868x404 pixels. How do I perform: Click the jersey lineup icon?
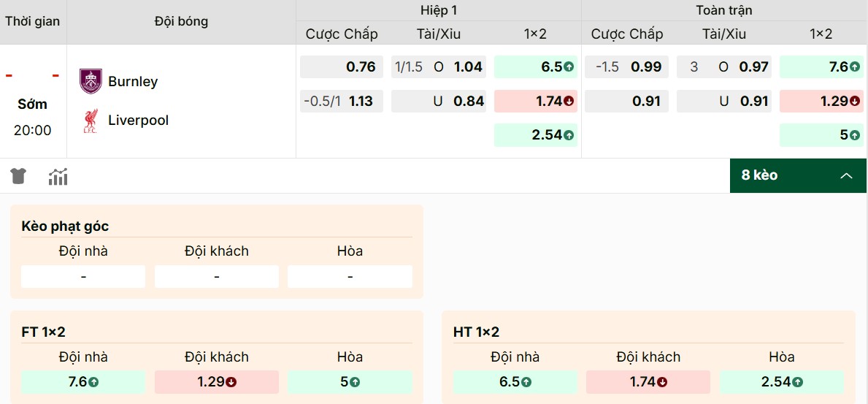tap(18, 176)
